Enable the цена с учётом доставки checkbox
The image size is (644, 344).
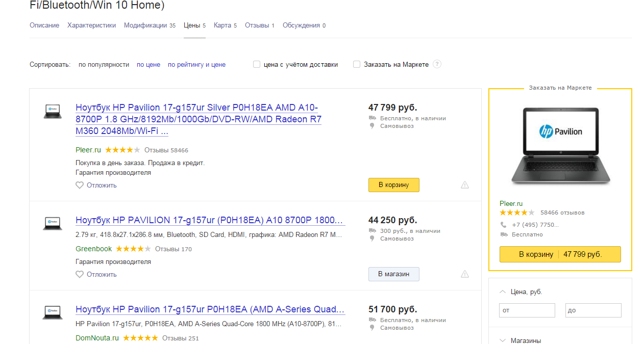pos(257,65)
